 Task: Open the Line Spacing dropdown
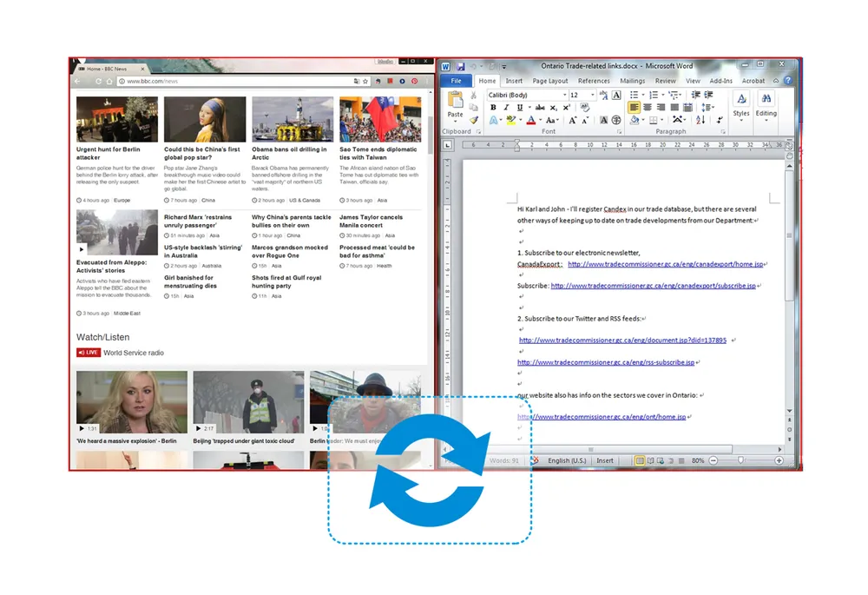coord(708,108)
